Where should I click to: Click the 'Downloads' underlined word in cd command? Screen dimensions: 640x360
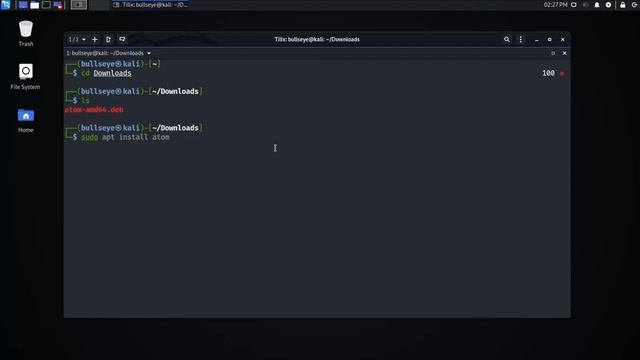[112, 73]
